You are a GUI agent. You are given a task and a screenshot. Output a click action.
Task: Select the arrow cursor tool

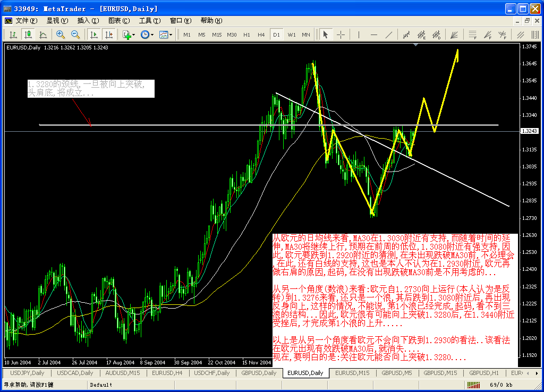tap(326, 35)
